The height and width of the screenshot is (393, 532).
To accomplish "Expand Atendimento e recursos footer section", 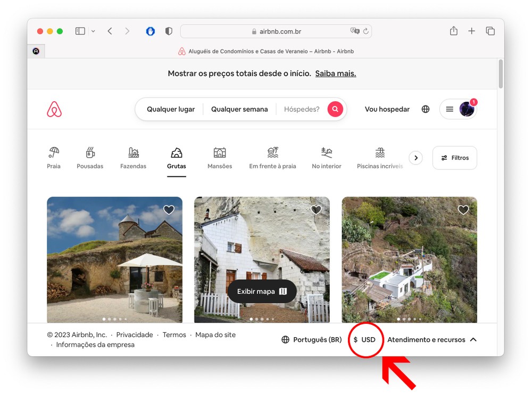I will [431, 340].
